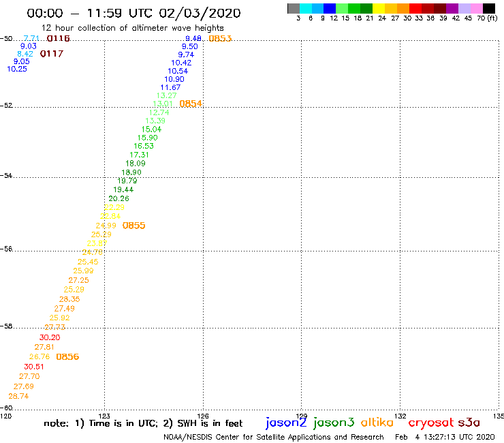Click the 20.26 wave height value

tap(119, 198)
